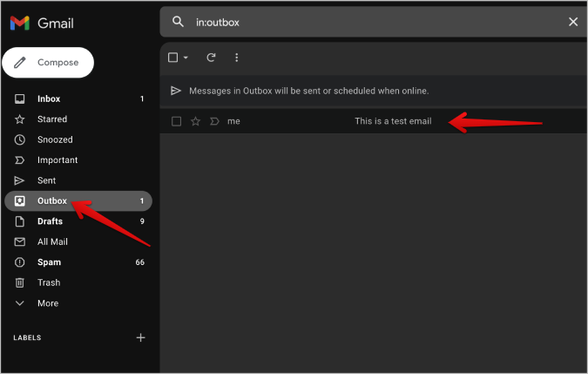Tick the select-all checkbox in toolbar

[x=172, y=58]
